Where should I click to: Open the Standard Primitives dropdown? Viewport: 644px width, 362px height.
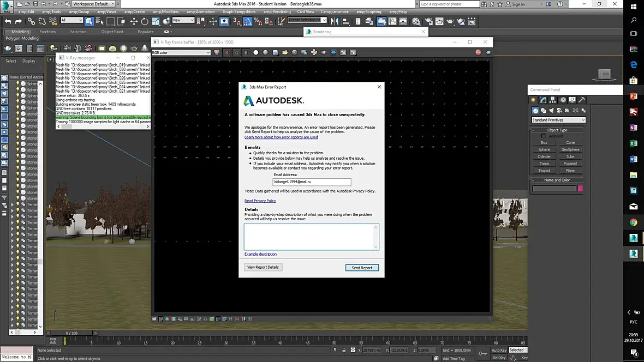(x=558, y=120)
